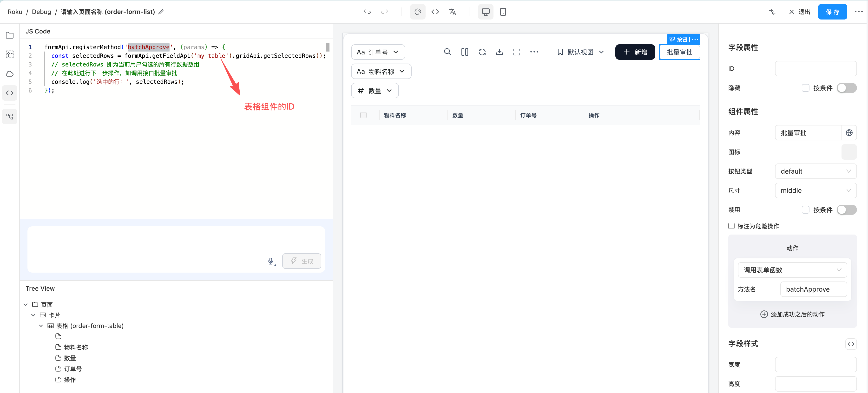This screenshot has width=868, height=393.
Task: Check 按条件 checkbox in 禁用 row
Action: tap(806, 210)
